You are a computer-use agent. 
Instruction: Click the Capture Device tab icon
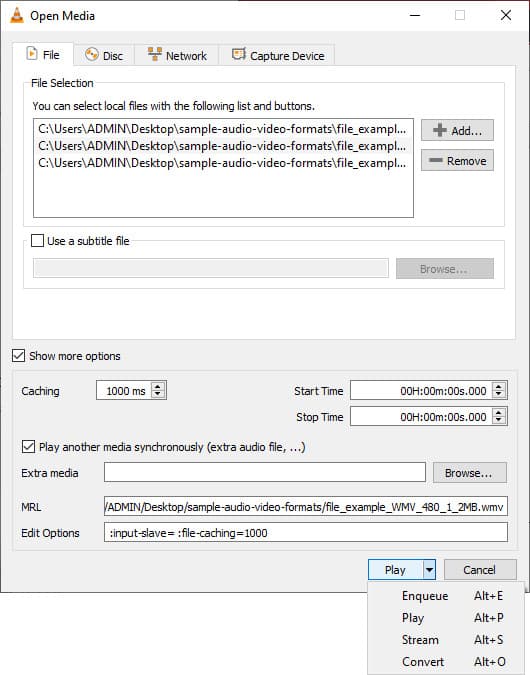pyautogui.click(x=239, y=54)
